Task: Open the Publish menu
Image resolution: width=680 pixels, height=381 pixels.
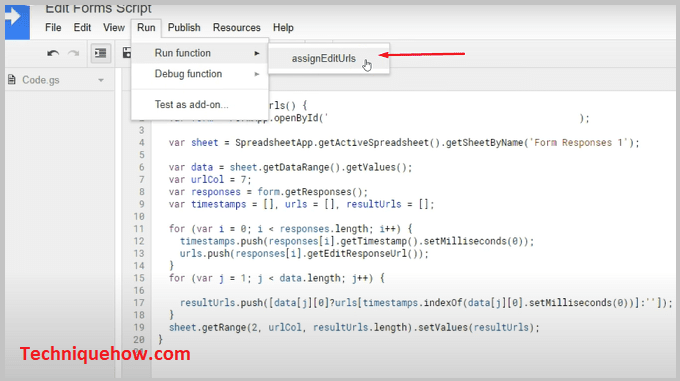Action: (x=184, y=28)
